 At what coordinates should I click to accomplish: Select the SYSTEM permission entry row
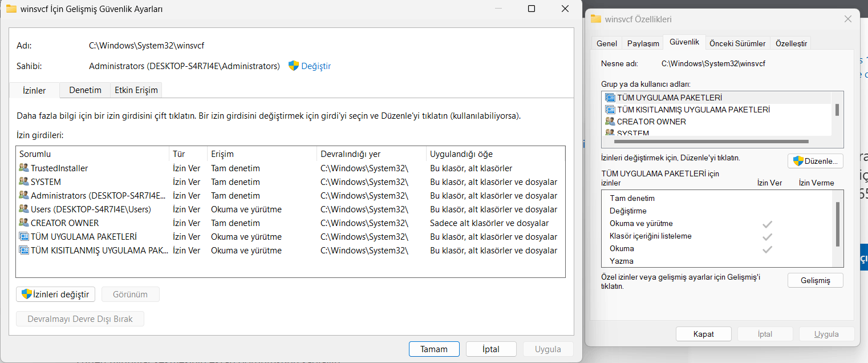290,182
